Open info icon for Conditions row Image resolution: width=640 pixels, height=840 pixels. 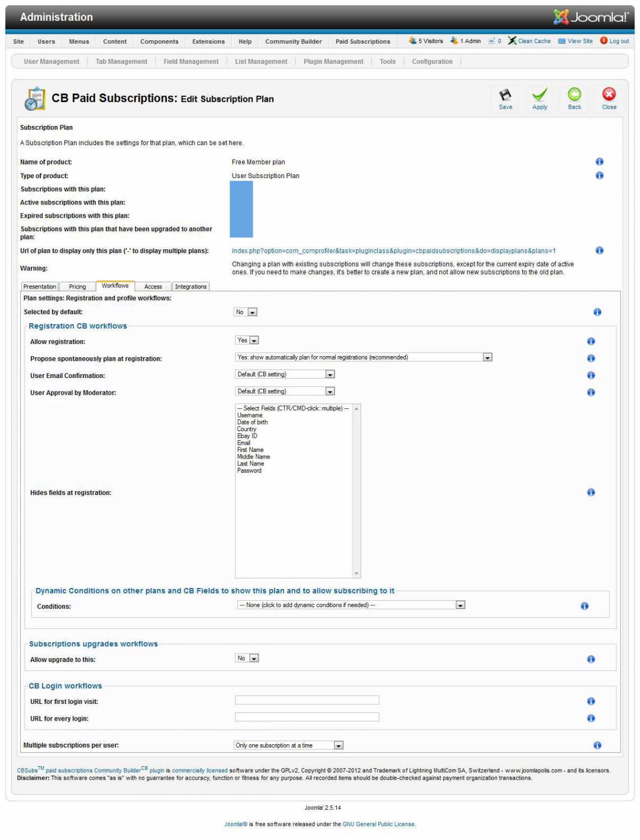(585, 606)
